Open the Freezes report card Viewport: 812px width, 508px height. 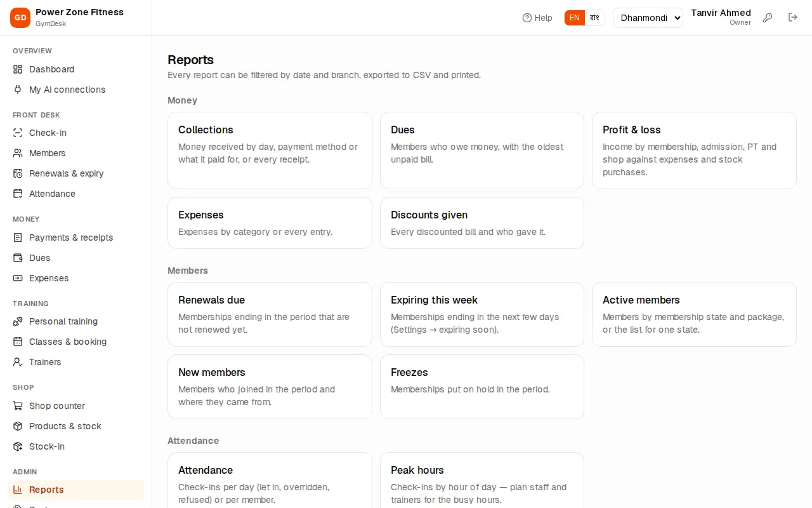click(482, 387)
